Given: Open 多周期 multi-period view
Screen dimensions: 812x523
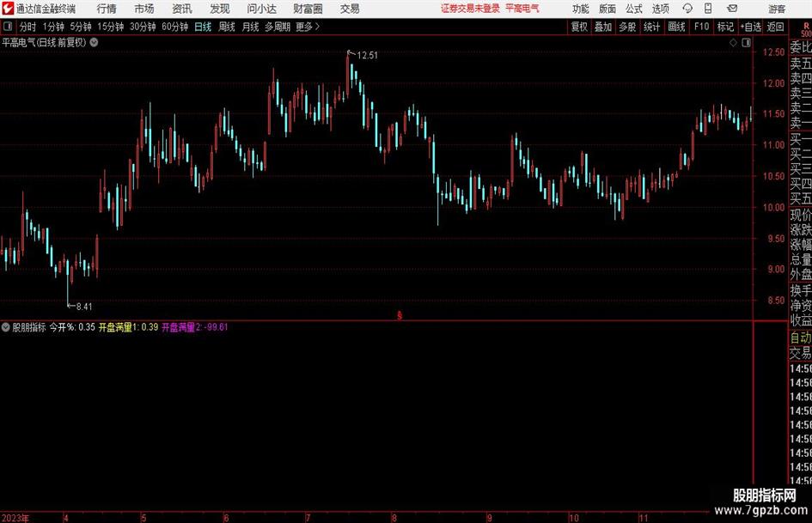Looking at the screenshot, I should pos(278,27).
